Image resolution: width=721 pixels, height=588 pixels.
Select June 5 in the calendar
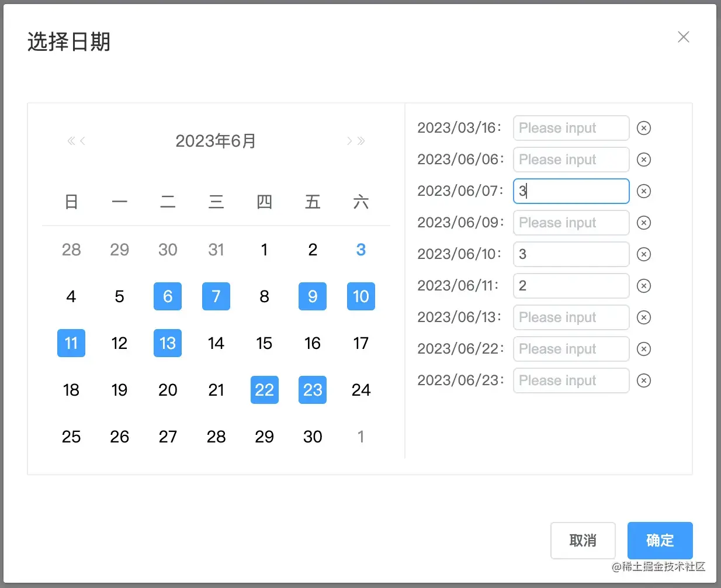pos(119,296)
